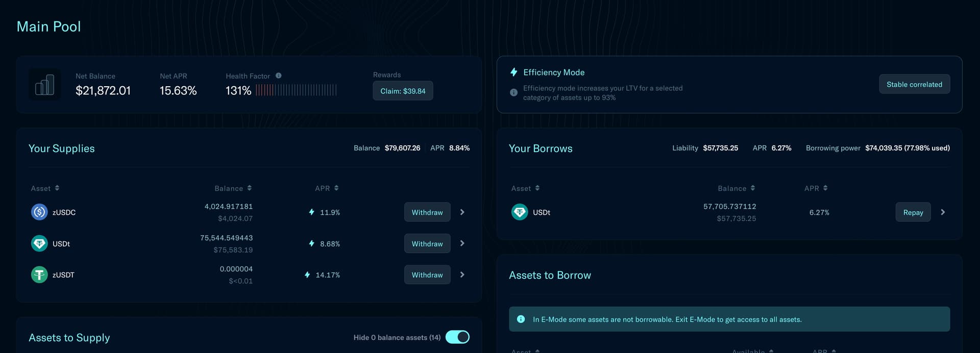
Task: Expand the zUSDC supply row chevron
Action: [x=462, y=212]
